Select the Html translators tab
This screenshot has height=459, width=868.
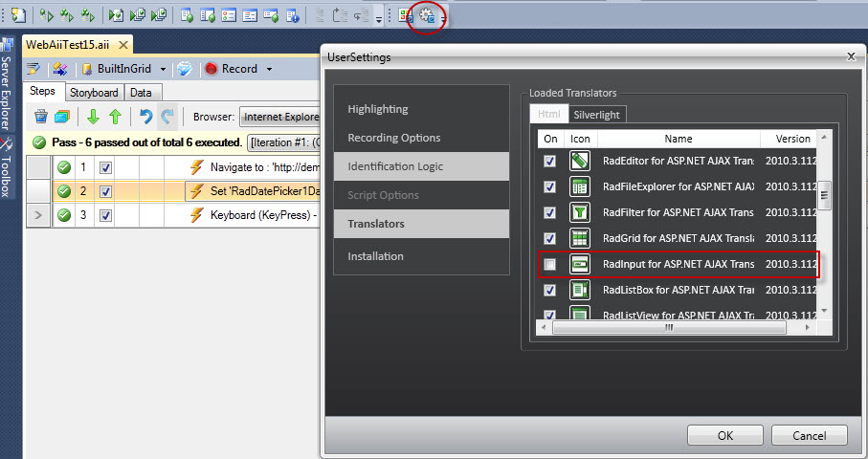tap(548, 114)
